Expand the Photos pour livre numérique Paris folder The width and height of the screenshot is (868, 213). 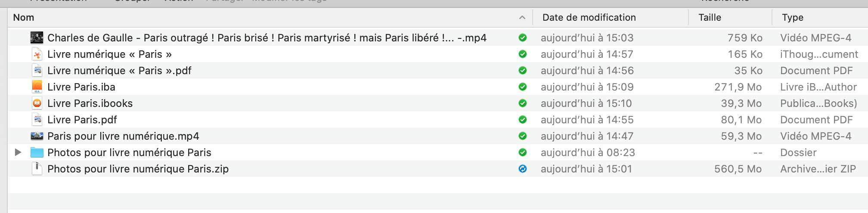18,152
